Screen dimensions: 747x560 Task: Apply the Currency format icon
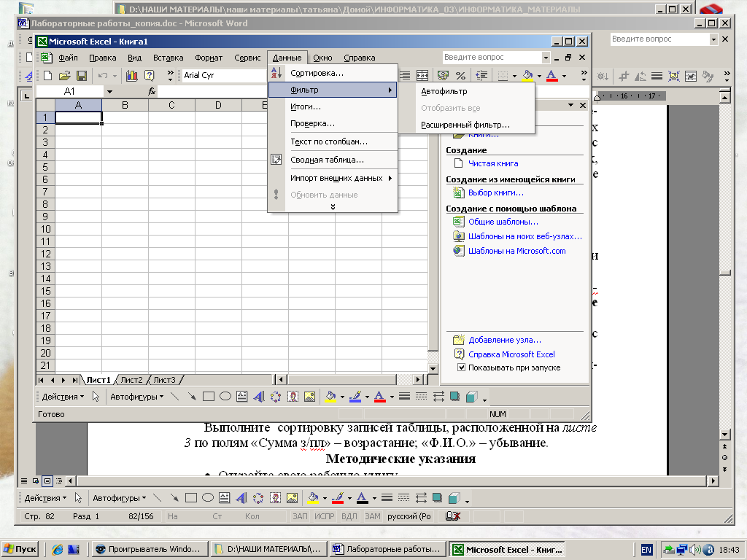tap(443, 75)
